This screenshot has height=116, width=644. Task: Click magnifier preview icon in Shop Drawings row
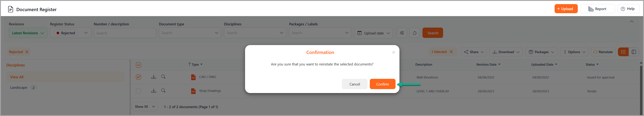pos(163,90)
